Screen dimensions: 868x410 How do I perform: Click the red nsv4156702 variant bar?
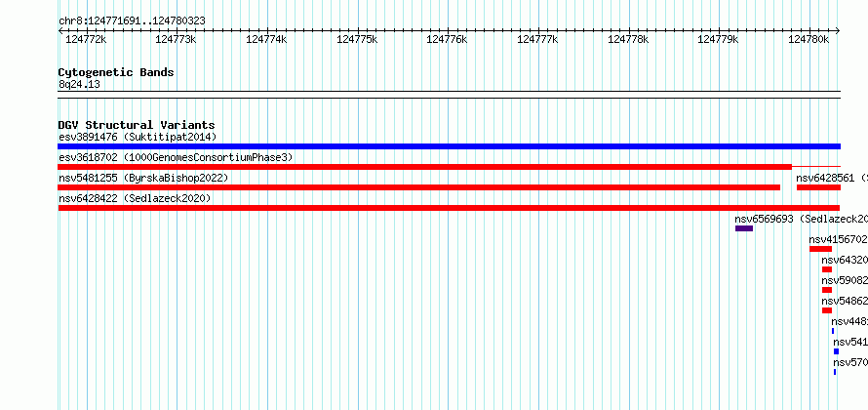pyautogui.click(x=820, y=249)
